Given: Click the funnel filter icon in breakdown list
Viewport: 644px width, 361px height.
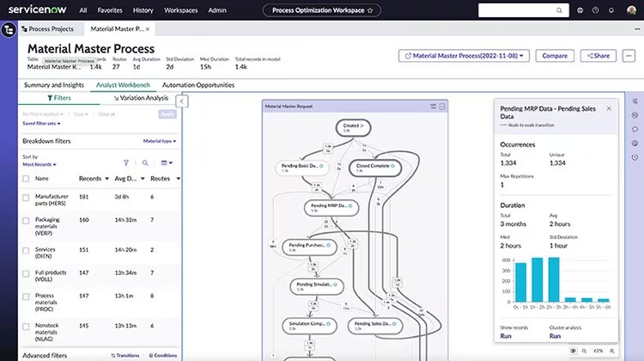Looking at the screenshot, I should [x=126, y=162].
